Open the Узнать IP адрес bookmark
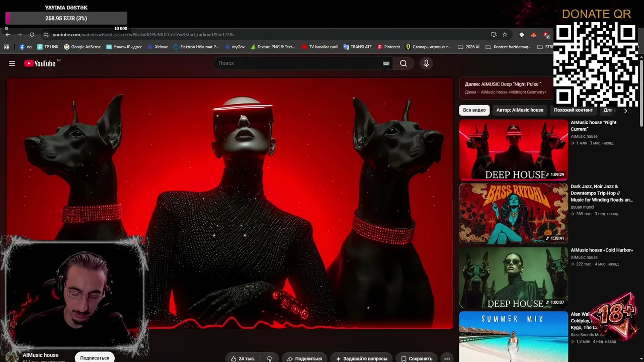The height and width of the screenshot is (362, 644). coord(124,47)
